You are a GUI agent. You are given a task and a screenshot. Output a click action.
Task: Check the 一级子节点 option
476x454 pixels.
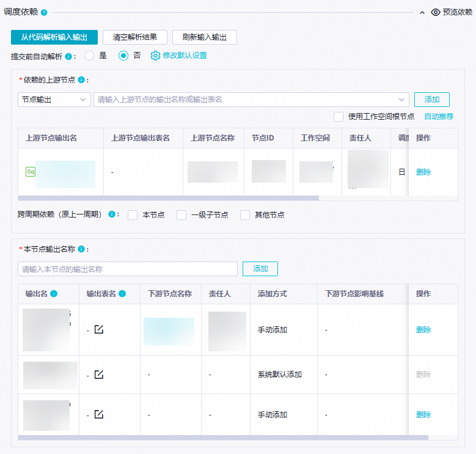181,215
